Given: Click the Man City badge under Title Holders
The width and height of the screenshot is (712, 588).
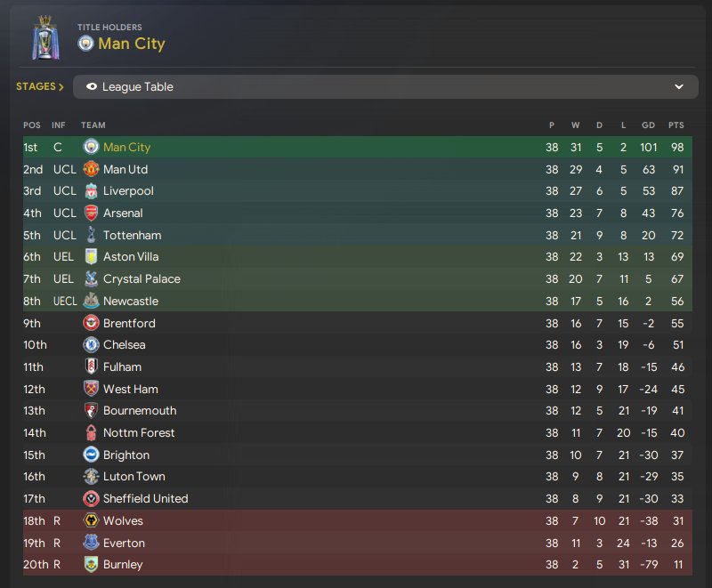Looking at the screenshot, I should tap(85, 44).
